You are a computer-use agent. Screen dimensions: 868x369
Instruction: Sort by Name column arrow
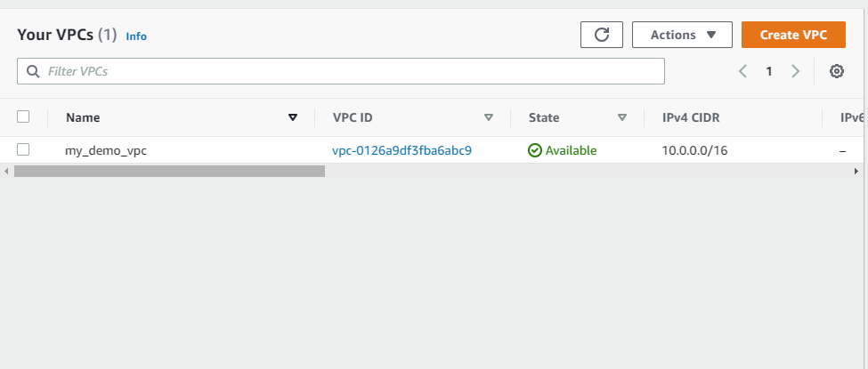click(293, 117)
